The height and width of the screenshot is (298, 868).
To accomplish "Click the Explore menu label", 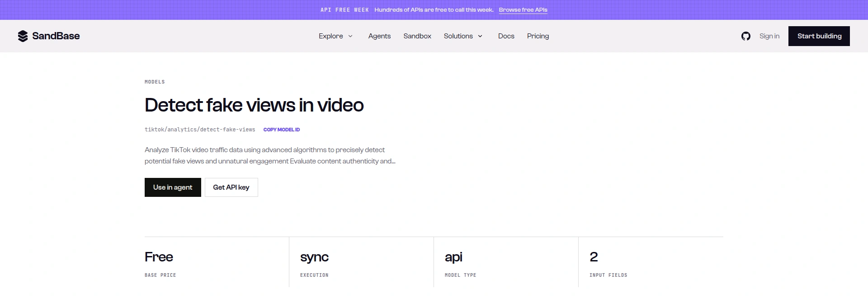I will [330, 36].
